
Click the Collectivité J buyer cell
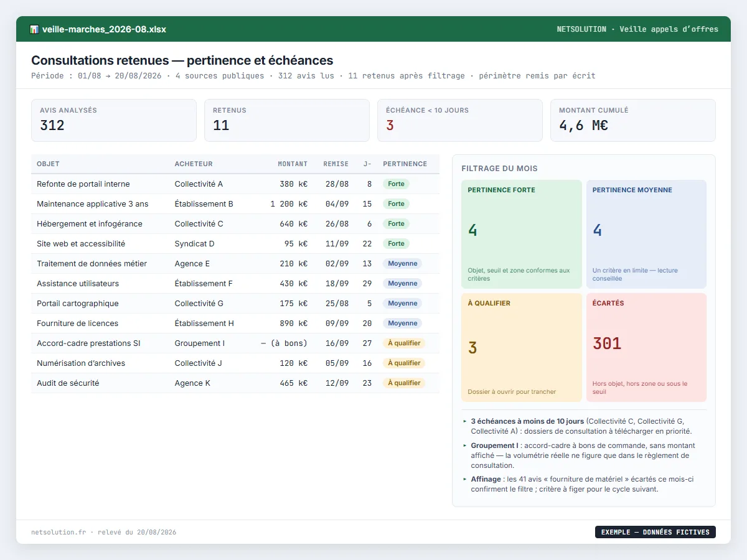[199, 363]
